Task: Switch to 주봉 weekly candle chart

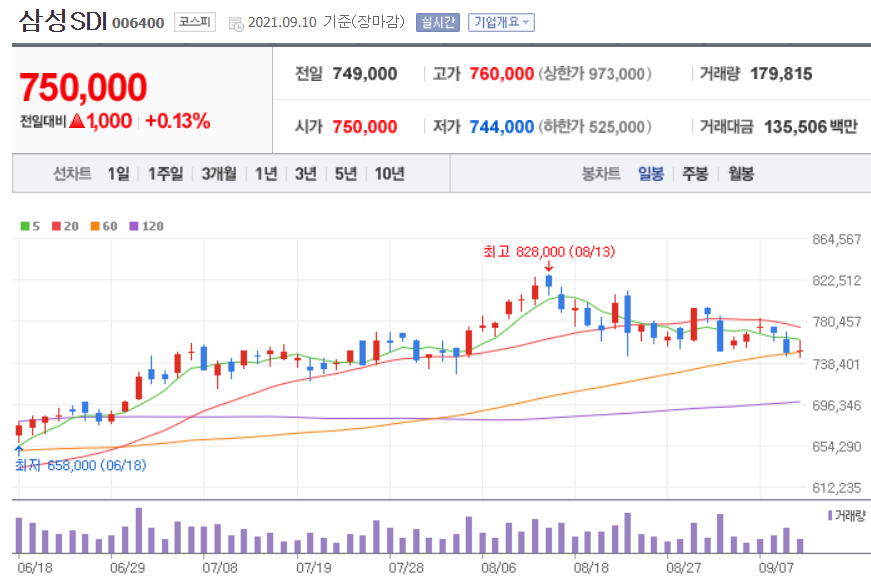Action: [695, 174]
